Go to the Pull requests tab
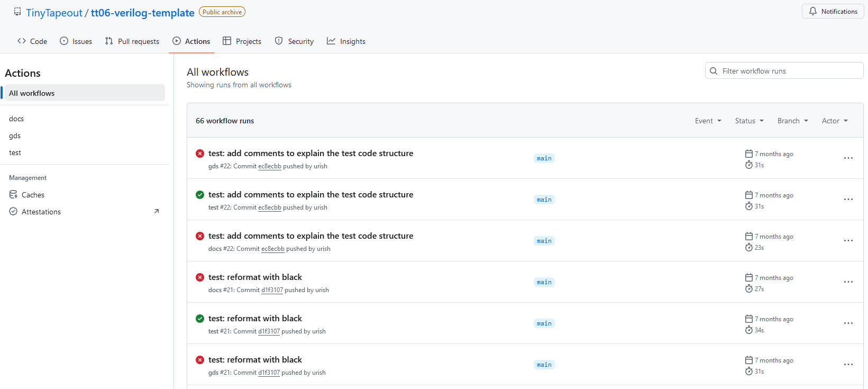868x389 pixels. [x=132, y=41]
